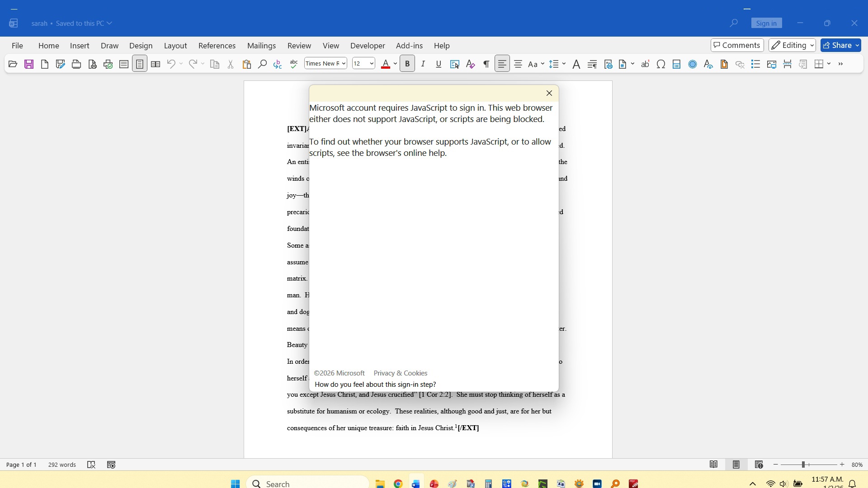Toggle Bold formatting
The height and width of the screenshot is (488, 868).
[x=407, y=64]
